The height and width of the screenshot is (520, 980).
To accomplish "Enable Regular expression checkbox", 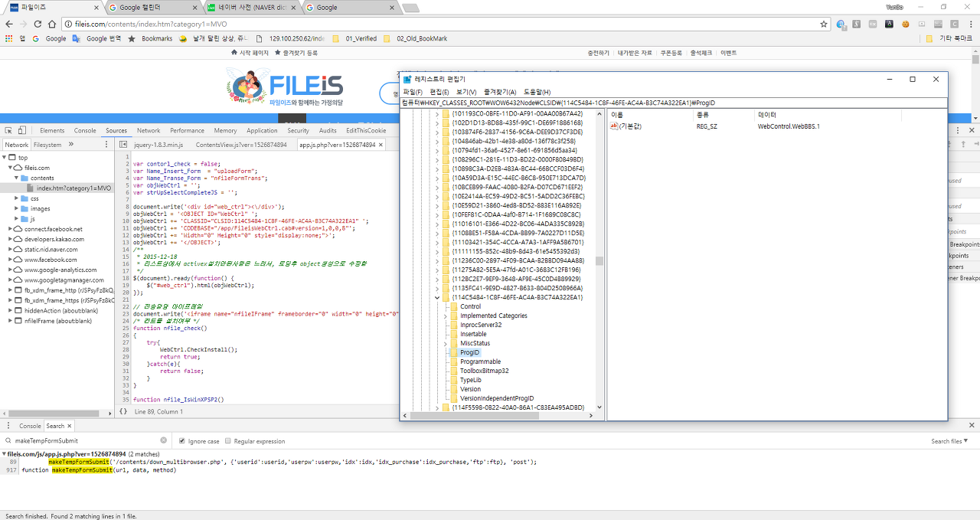I will (x=227, y=441).
